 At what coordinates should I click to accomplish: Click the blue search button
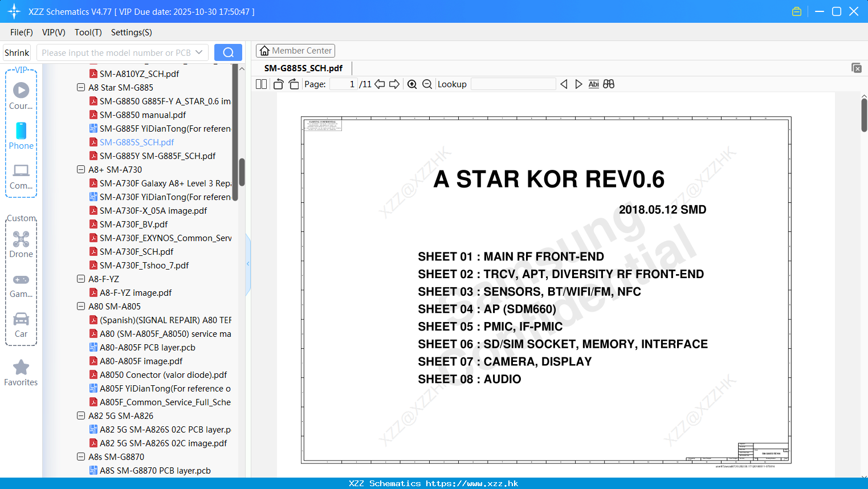[228, 52]
